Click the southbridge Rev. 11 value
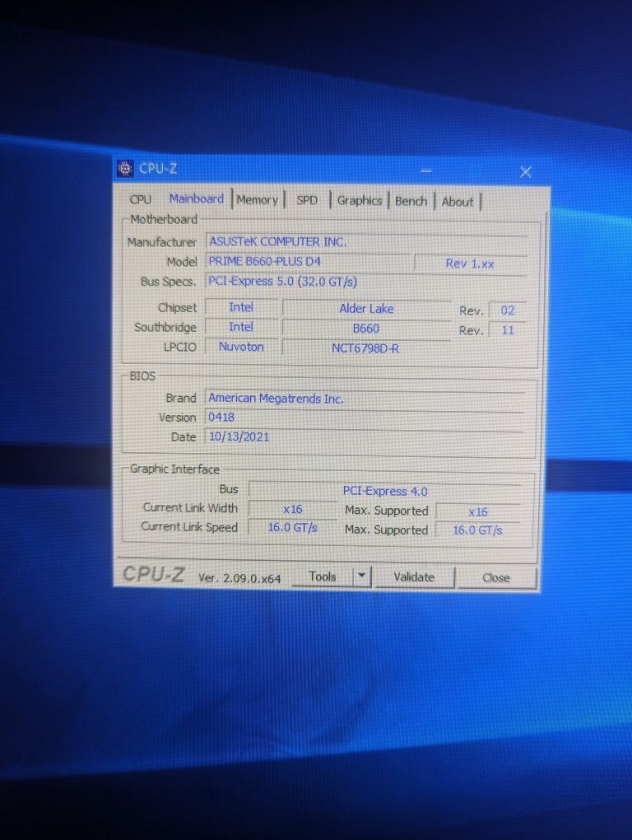The height and width of the screenshot is (840, 632). [x=507, y=330]
